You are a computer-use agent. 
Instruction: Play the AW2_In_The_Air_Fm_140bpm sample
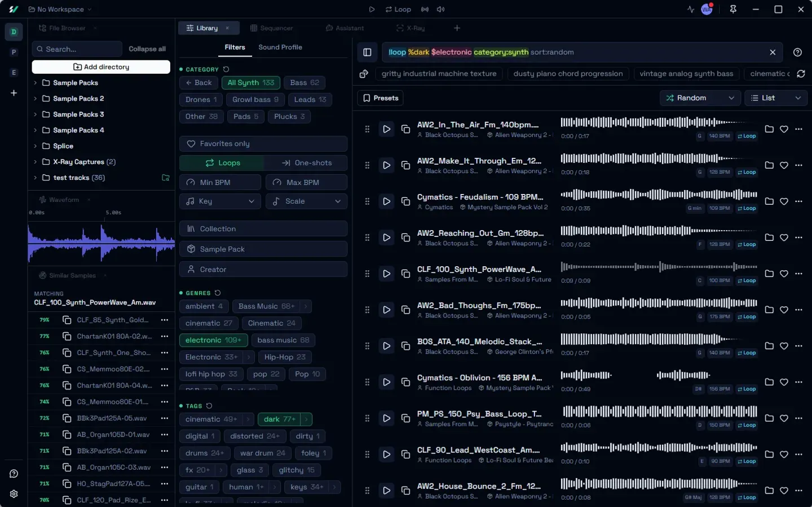(x=386, y=129)
